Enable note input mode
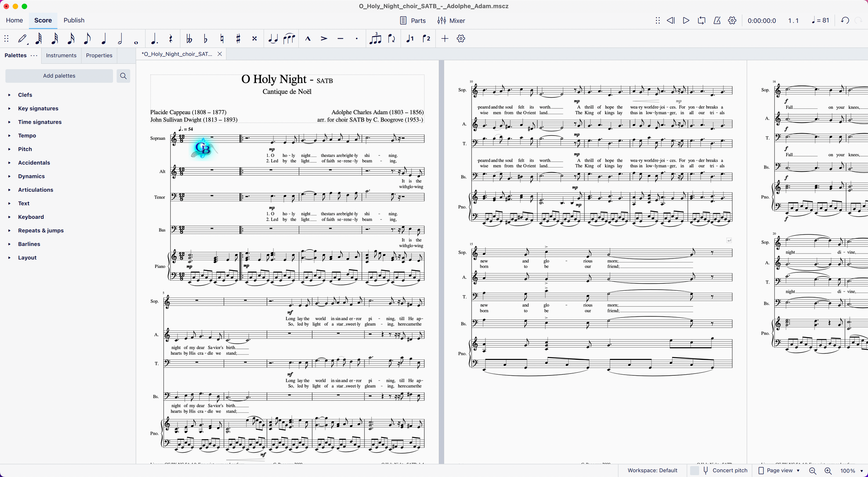868x477 pixels. click(22, 38)
